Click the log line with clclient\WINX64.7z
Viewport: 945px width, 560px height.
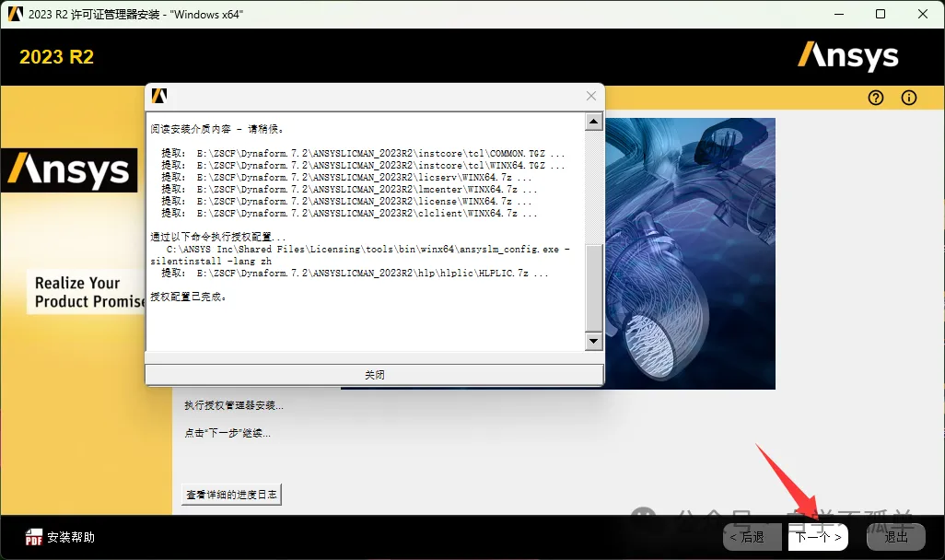coord(349,214)
